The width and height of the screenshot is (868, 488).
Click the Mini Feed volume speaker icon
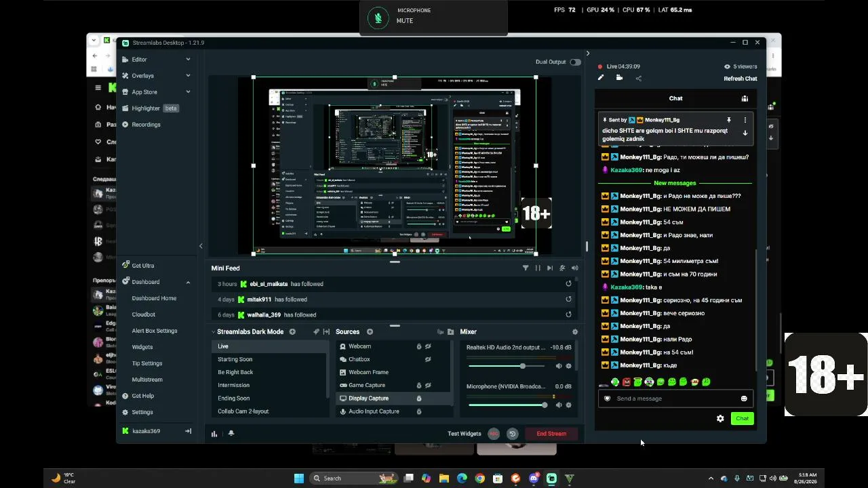[x=575, y=268]
